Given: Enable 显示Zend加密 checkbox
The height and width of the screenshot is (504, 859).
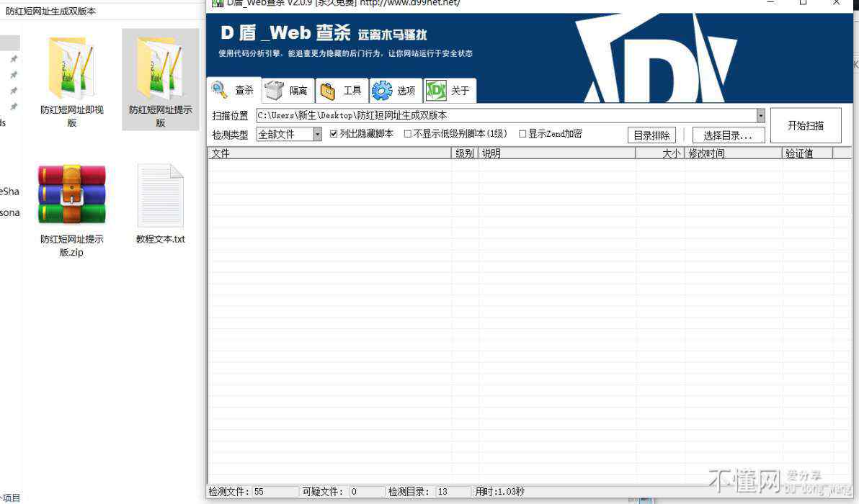Looking at the screenshot, I should click(x=522, y=134).
